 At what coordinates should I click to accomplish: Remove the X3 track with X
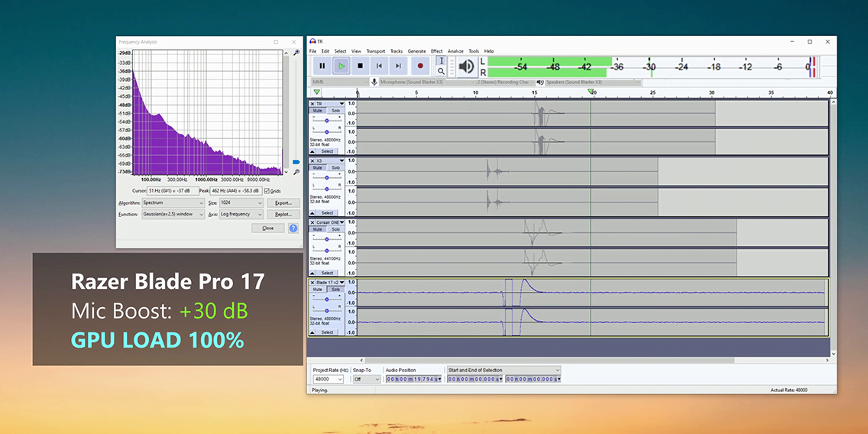(x=313, y=160)
